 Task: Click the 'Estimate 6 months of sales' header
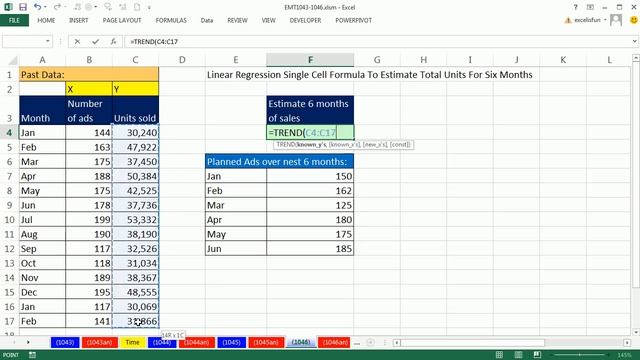tap(310, 111)
